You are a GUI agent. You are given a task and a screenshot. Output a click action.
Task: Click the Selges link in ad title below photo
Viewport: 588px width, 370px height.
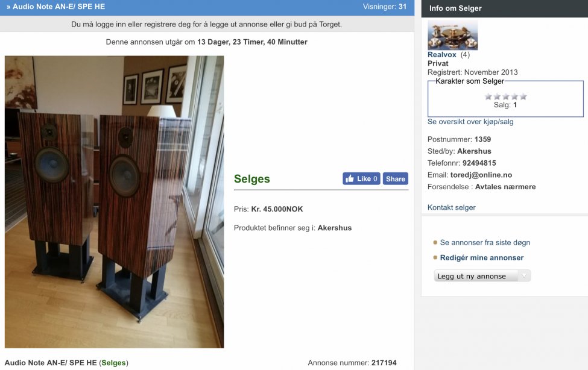tap(113, 363)
